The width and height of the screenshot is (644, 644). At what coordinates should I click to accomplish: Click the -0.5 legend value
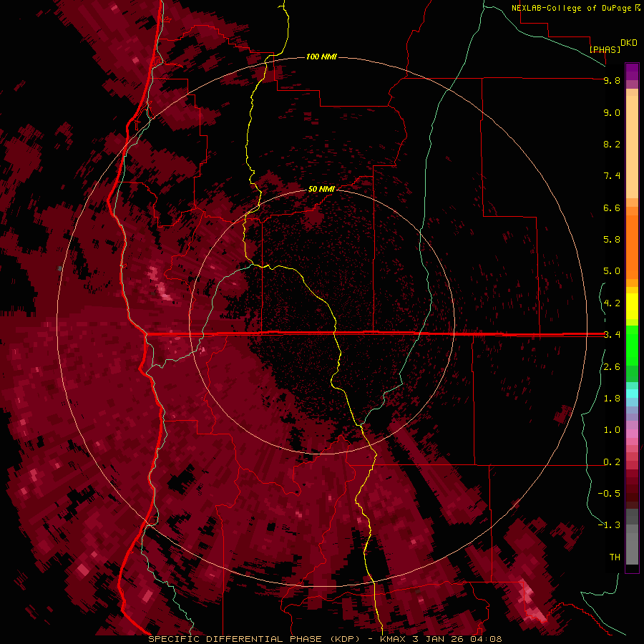point(609,493)
